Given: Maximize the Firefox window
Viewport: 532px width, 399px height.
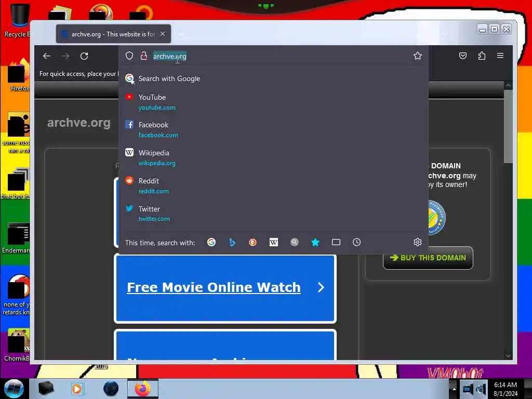Looking at the screenshot, I should click(495, 29).
